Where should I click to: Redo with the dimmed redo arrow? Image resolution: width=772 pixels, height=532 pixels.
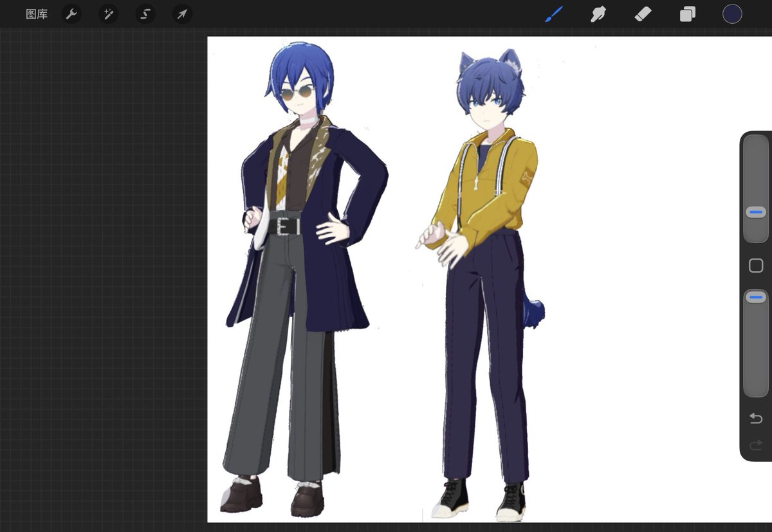point(756,445)
